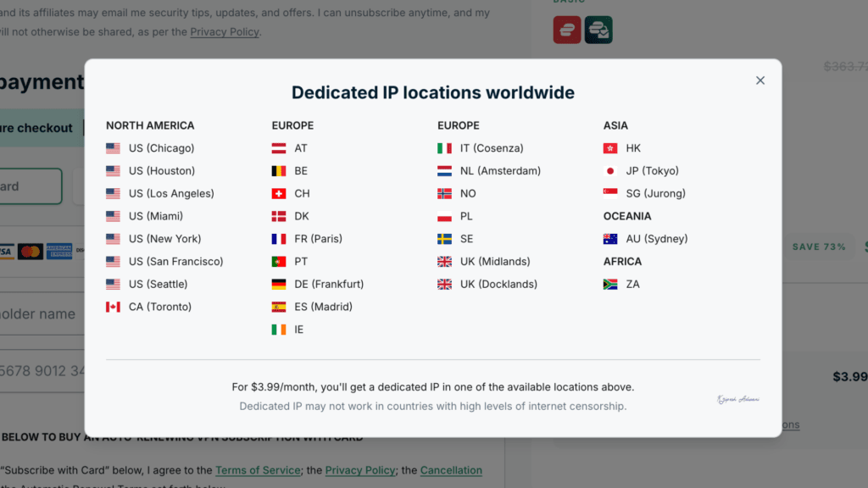Open the Cancellation link

coord(451,470)
